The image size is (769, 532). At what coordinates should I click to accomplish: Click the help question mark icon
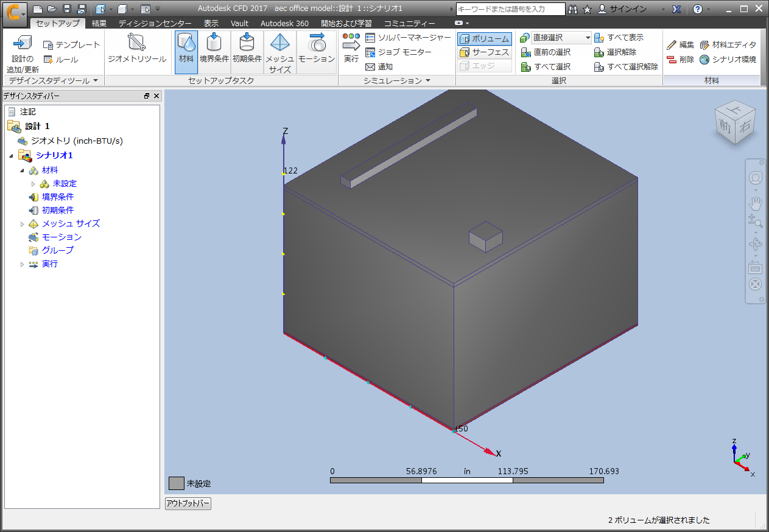click(x=698, y=9)
